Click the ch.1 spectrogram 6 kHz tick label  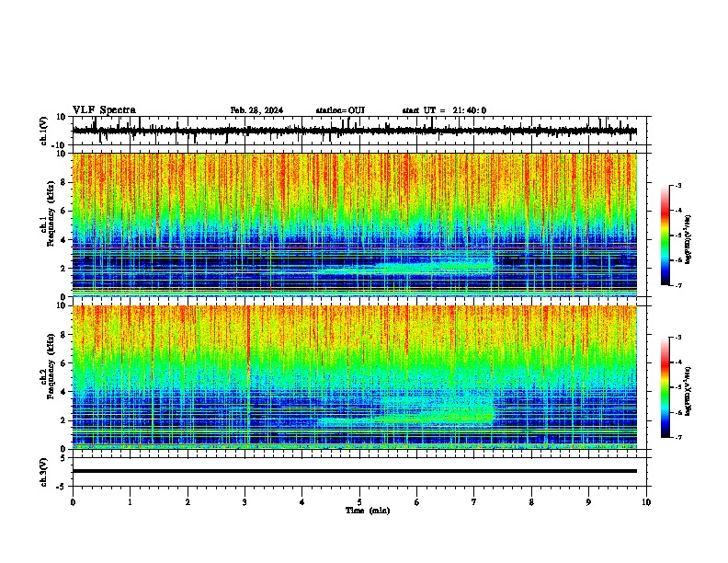[63, 211]
